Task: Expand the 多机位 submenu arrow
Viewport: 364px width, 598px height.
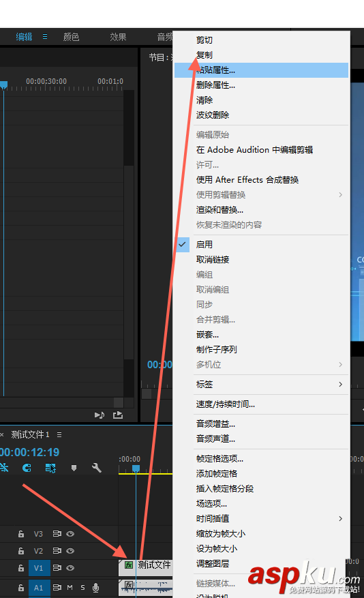Action: [340, 365]
